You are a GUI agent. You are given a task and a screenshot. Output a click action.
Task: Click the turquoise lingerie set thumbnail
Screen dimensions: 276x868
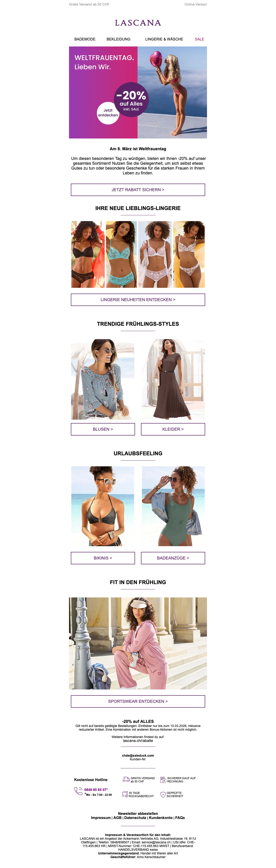pyautogui.click(x=121, y=254)
